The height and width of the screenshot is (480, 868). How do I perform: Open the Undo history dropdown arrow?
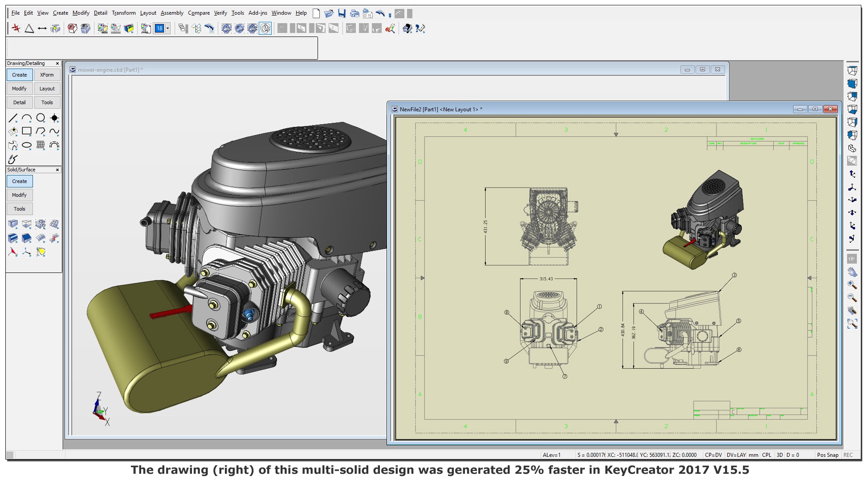click(390, 15)
